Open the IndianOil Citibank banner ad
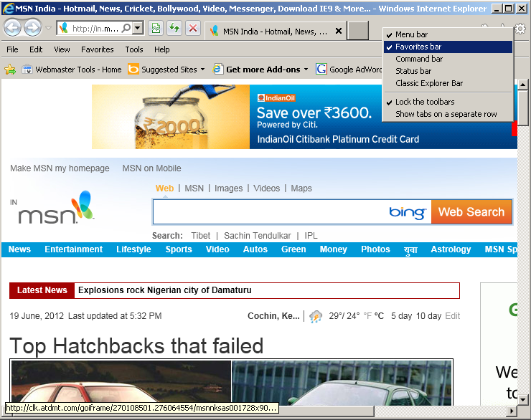 304,117
